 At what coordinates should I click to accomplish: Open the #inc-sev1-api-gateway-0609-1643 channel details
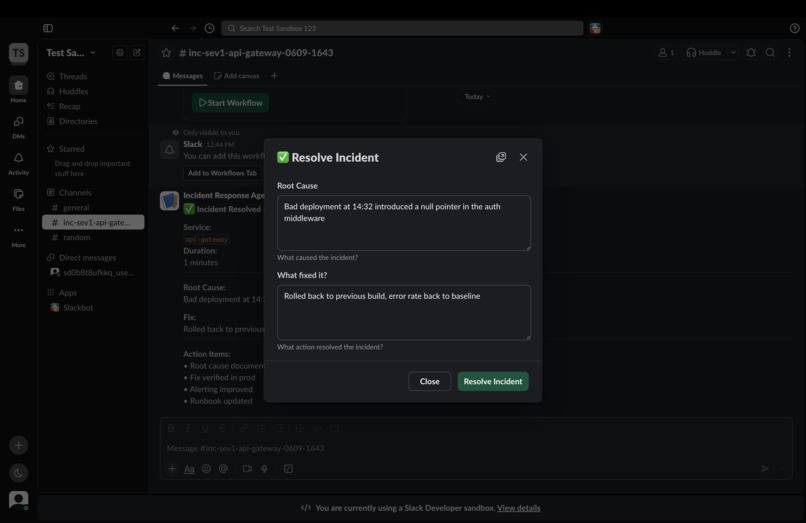[256, 52]
